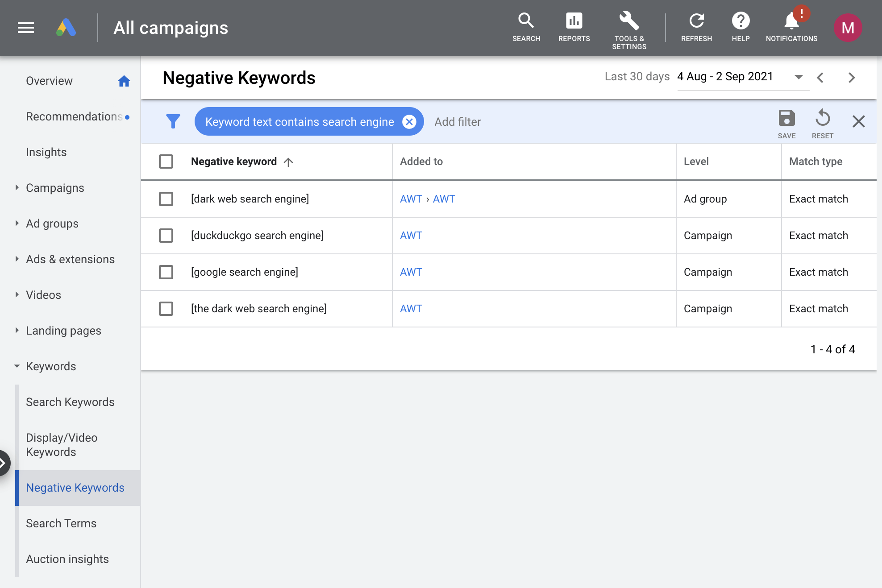Save the filter with Save icon
The width and height of the screenshot is (882, 588).
point(786,119)
